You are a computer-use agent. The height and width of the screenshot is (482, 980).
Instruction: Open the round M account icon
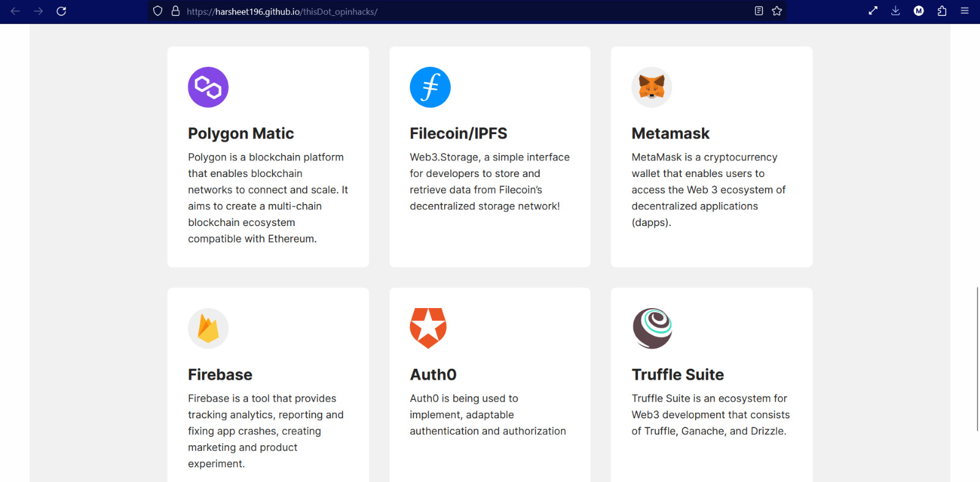(x=919, y=11)
